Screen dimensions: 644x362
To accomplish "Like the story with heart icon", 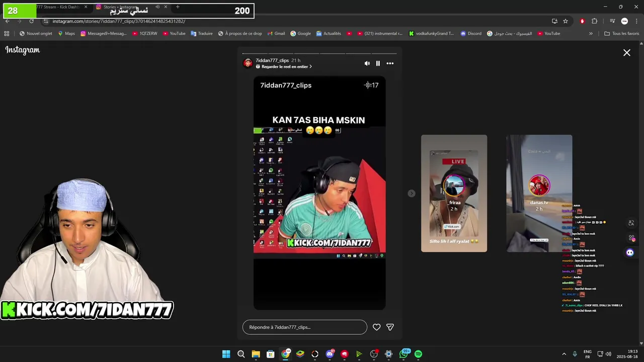I will coord(376,327).
